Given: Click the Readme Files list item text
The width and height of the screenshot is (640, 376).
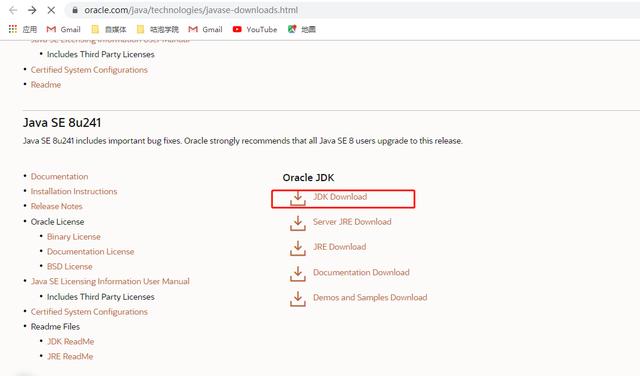Looking at the screenshot, I should tap(56, 327).
